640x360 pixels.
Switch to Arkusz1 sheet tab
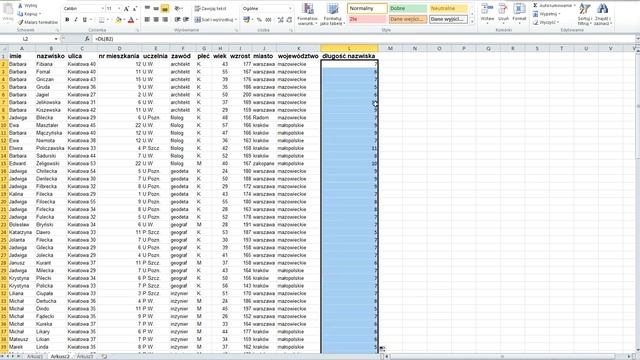(35, 356)
